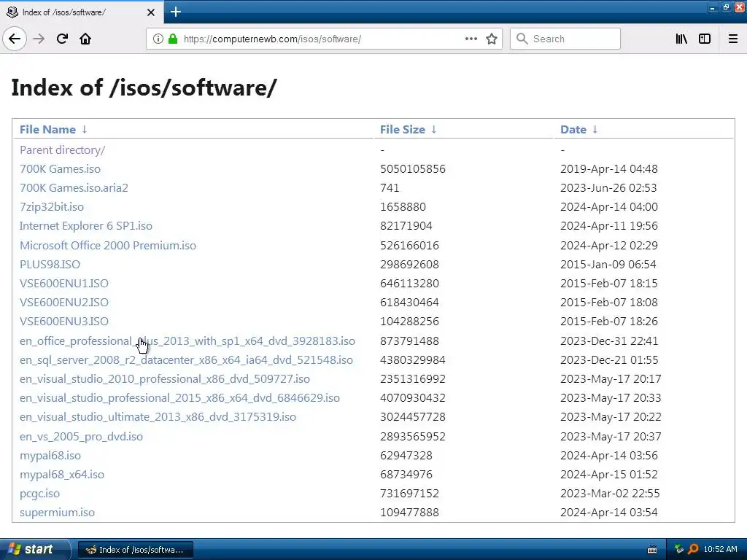Sort by File Size column header

pyautogui.click(x=403, y=130)
